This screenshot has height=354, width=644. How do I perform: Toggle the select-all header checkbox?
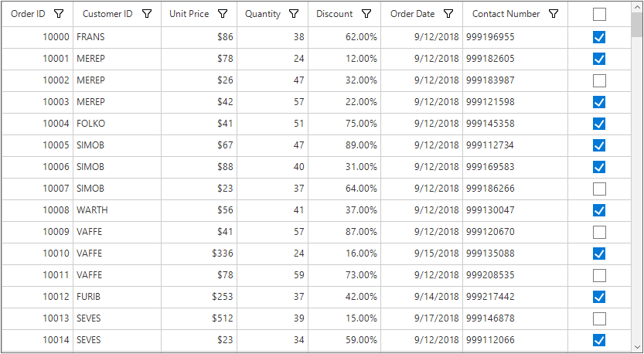click(x=599, y=15)
